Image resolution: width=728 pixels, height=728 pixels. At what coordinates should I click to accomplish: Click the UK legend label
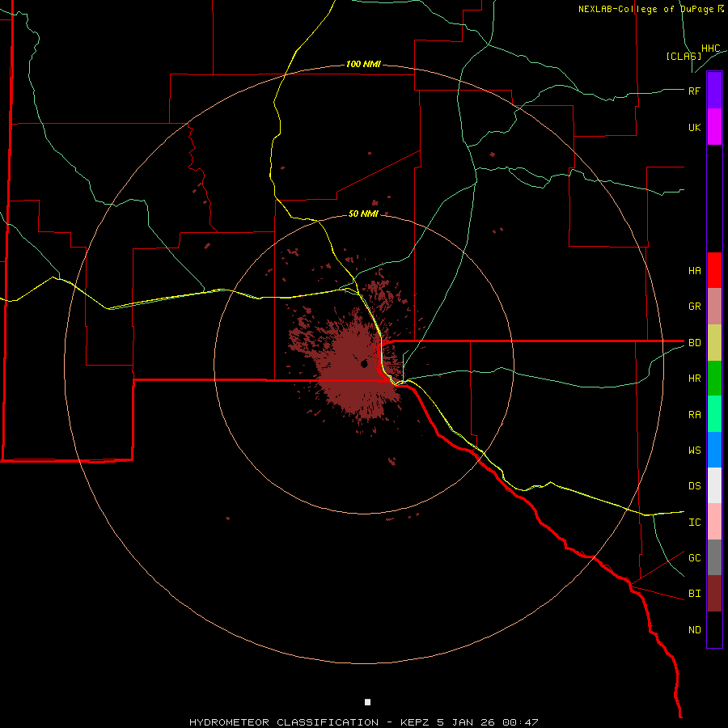pos(694,128)
